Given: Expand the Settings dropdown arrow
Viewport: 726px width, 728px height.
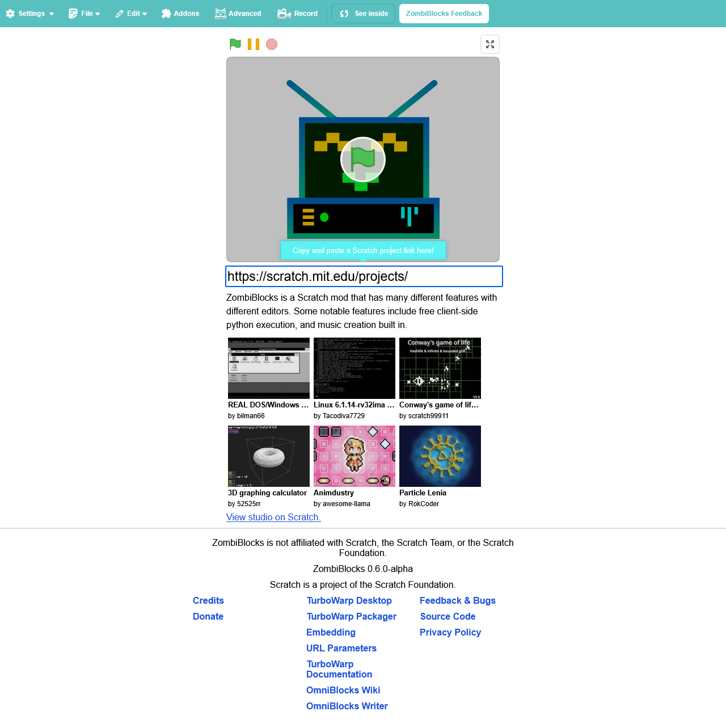Looking at the screenshot, I should click(52, 14).
